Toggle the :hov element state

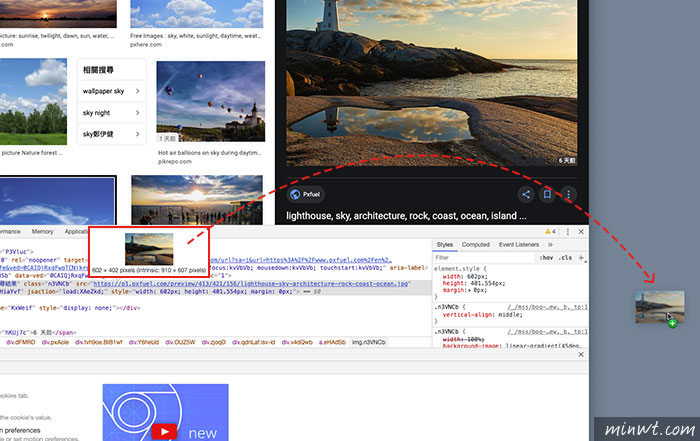[546, 258]
